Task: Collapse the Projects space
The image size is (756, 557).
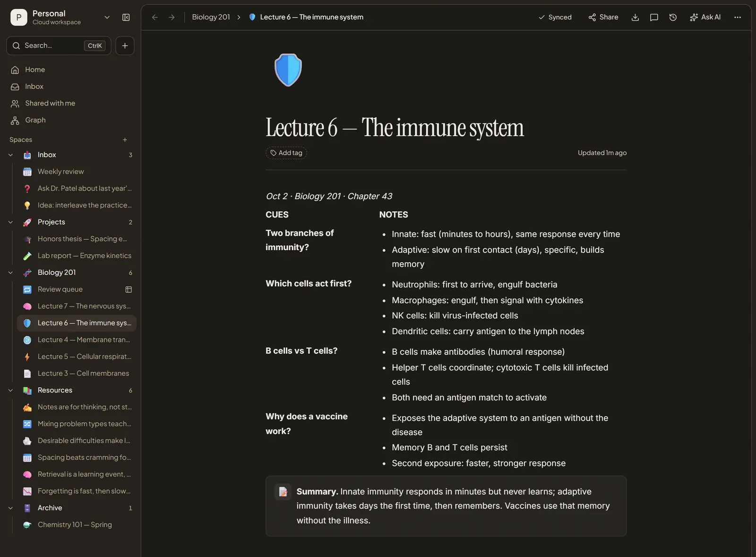Action: [x=11, y=222]
